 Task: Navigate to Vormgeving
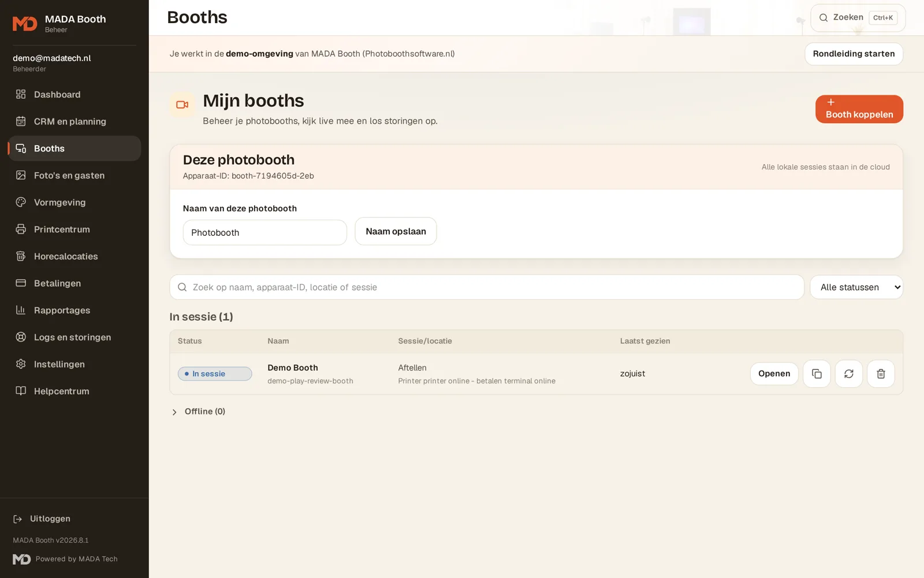[x=74, y=202]
